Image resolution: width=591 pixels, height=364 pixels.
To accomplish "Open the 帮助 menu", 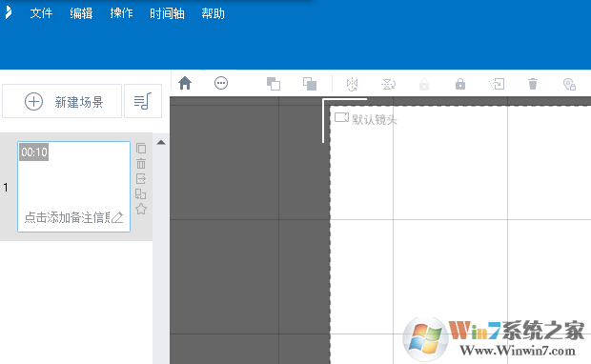I will pos(213,13).
